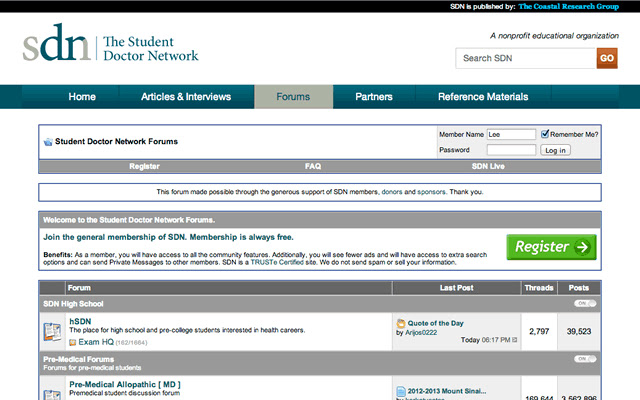The width and height of the screenshot is (640, 400).
Task: Click the Student Doctor Network Forums title
Action: coord(116,142)
